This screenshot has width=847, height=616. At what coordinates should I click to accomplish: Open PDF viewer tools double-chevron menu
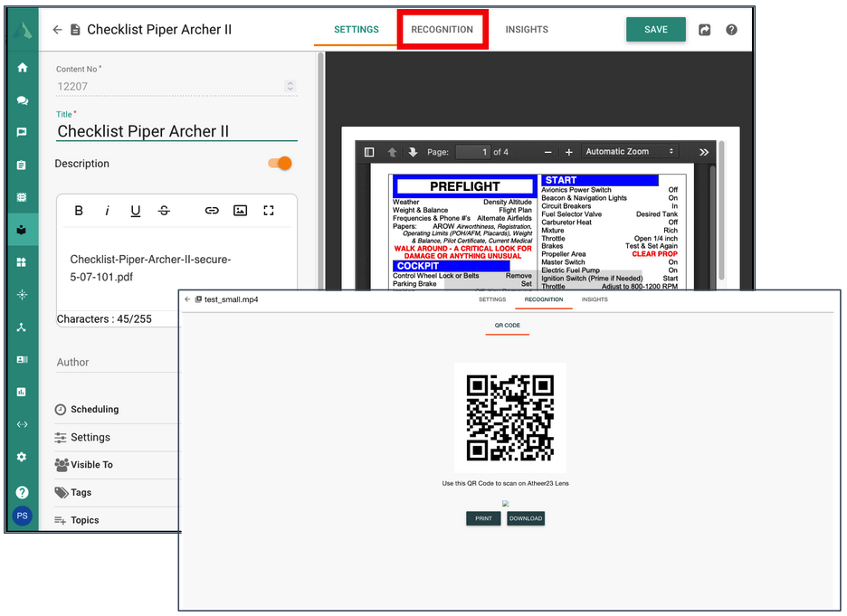click(704, 152)
